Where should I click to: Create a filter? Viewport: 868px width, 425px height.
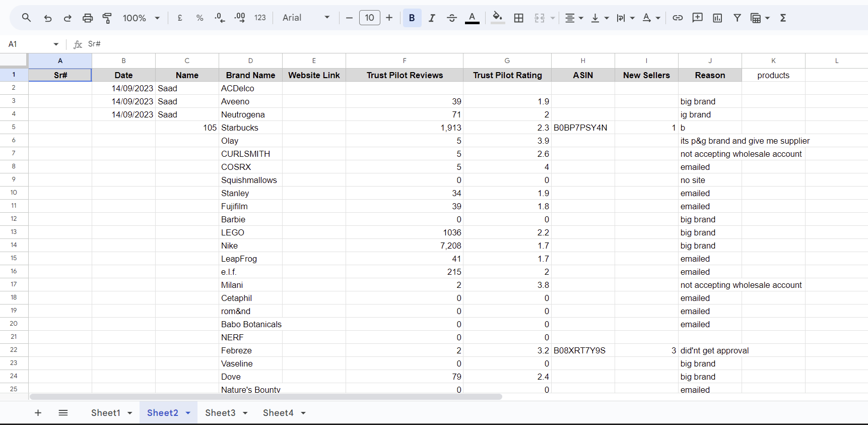click(737, 18)
